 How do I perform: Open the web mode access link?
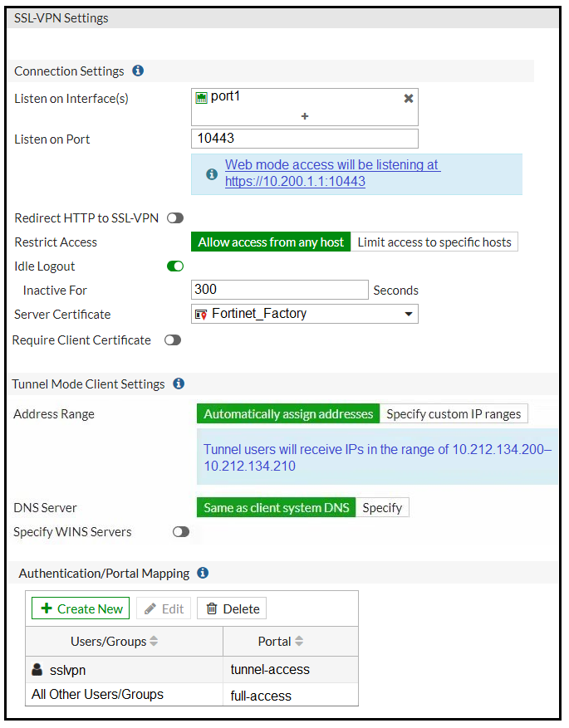coord(332,173)
